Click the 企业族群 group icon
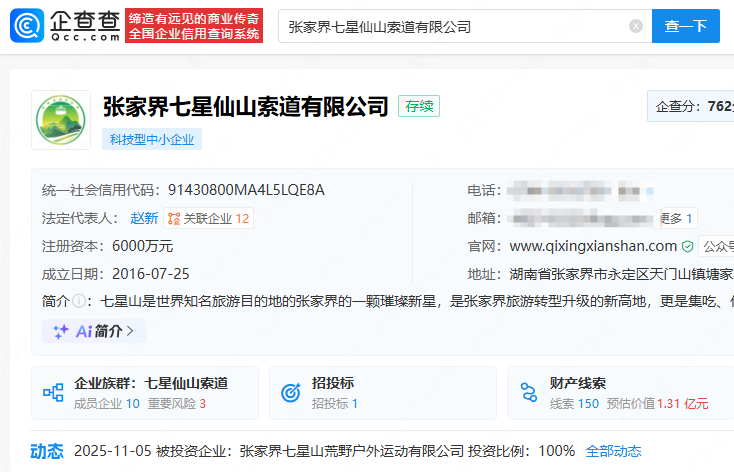Screen dimensions: 734x472 53,393
